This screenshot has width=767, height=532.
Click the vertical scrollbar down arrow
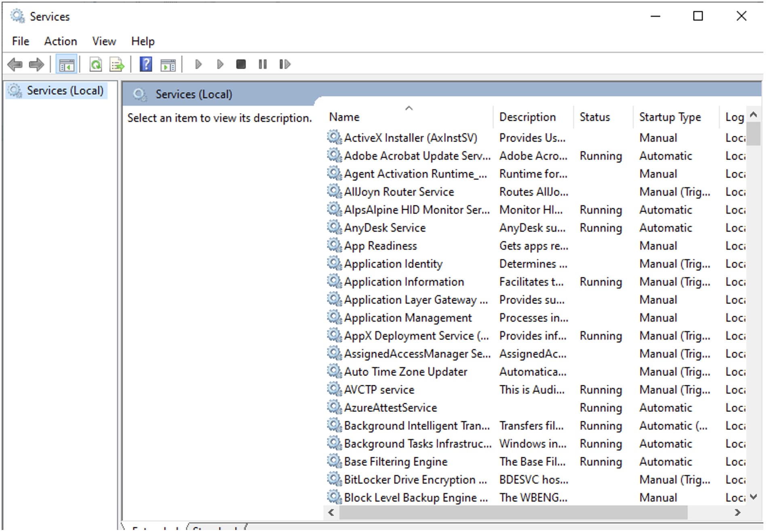(x=753, y=497)
